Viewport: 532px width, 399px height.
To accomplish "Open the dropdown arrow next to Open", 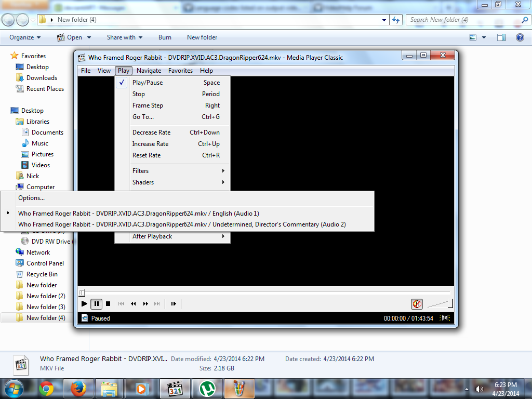I will [x=89, y=37].
